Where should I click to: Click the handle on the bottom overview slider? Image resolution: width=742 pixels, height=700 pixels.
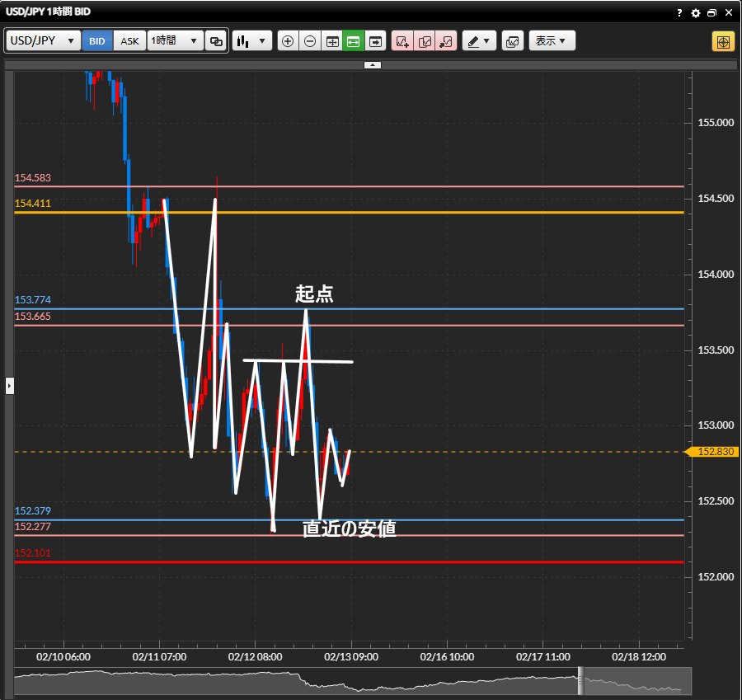[x=580, y=680]
